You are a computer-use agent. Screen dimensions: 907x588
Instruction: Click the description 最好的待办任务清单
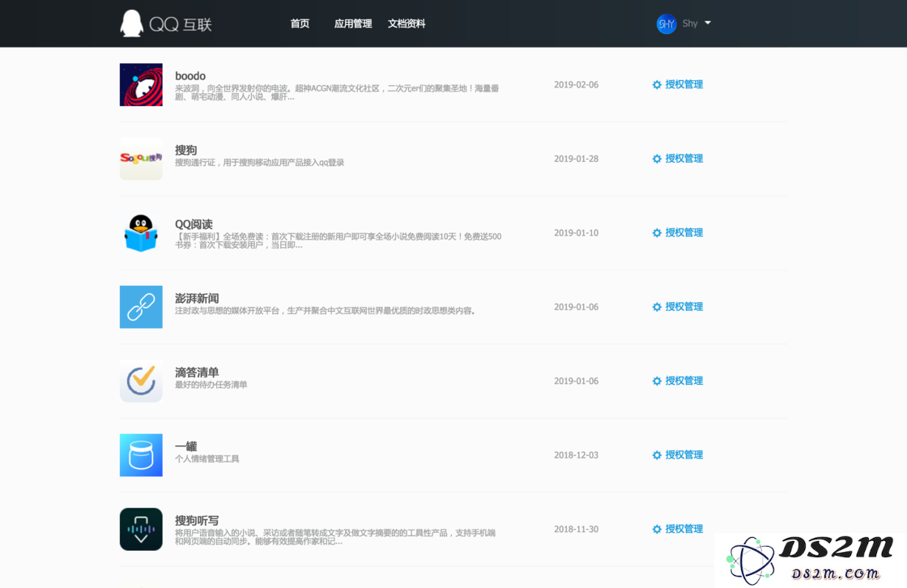[211, 385]
